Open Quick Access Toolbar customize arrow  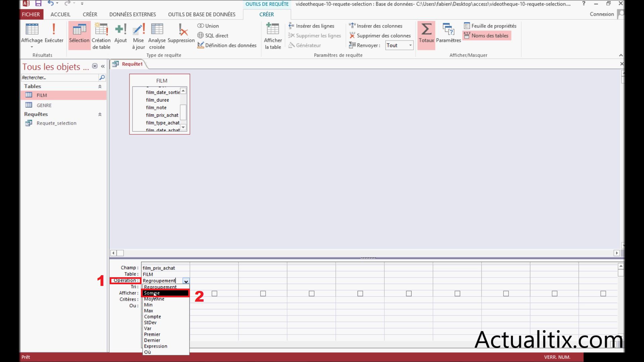(x=82, y=4)
